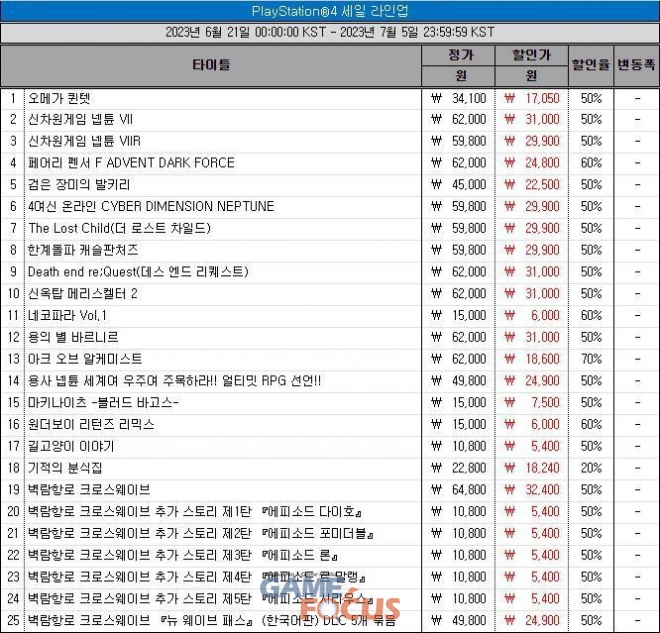Select the 60% discount for 페어리 펜서 F
This screenshot has width=660, height=633.
591,163
